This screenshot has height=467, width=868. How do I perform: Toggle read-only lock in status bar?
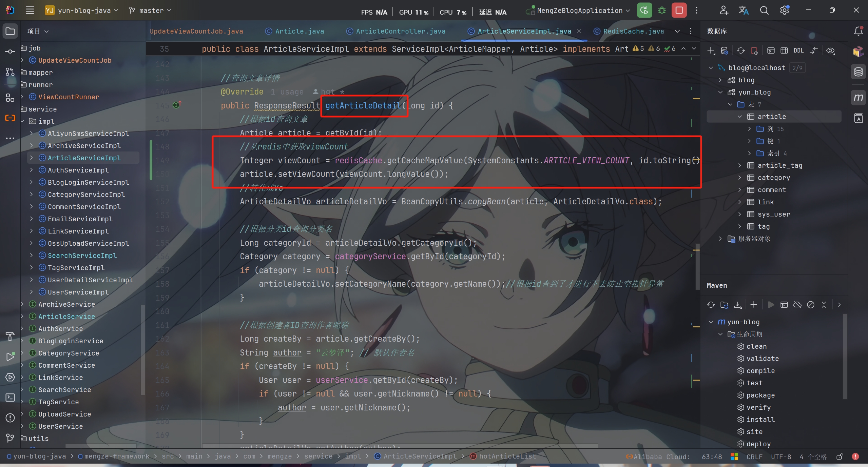pyautogui.click(x=840, y=457)
